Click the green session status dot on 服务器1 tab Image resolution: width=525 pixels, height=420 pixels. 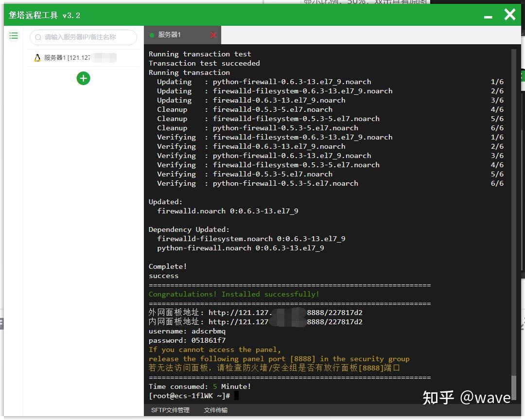[153, 35]
